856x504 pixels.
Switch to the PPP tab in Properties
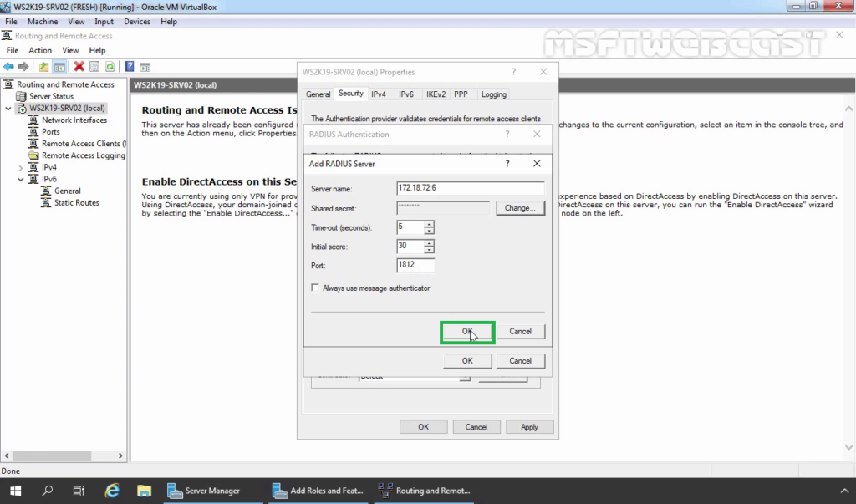[461, 94]
